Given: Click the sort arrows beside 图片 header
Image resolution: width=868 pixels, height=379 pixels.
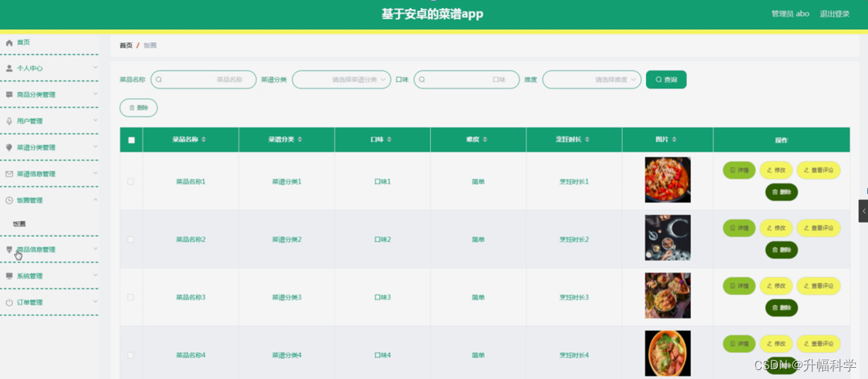Looking at the screenshot, I should tap(675, 140).
